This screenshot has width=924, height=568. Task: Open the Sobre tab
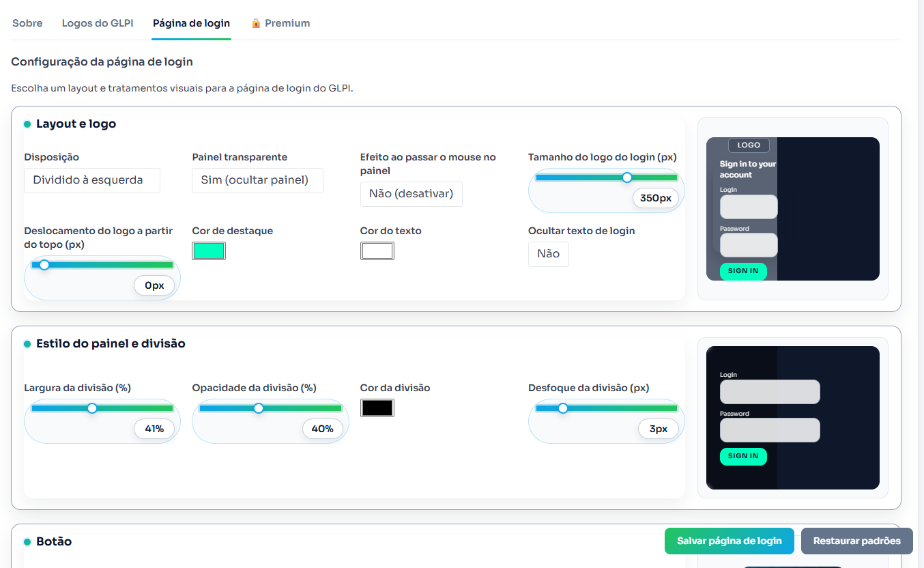(x=27, y=23)
